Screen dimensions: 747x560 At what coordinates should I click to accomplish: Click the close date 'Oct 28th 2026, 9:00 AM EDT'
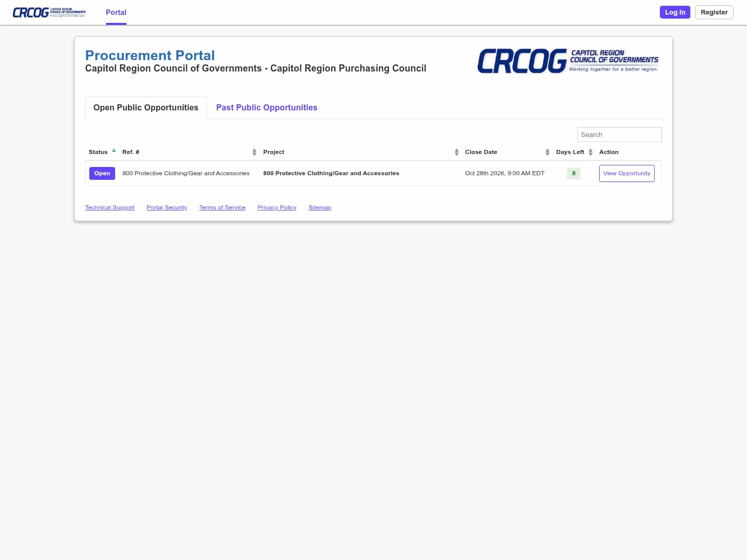click(x=505, y=173)
